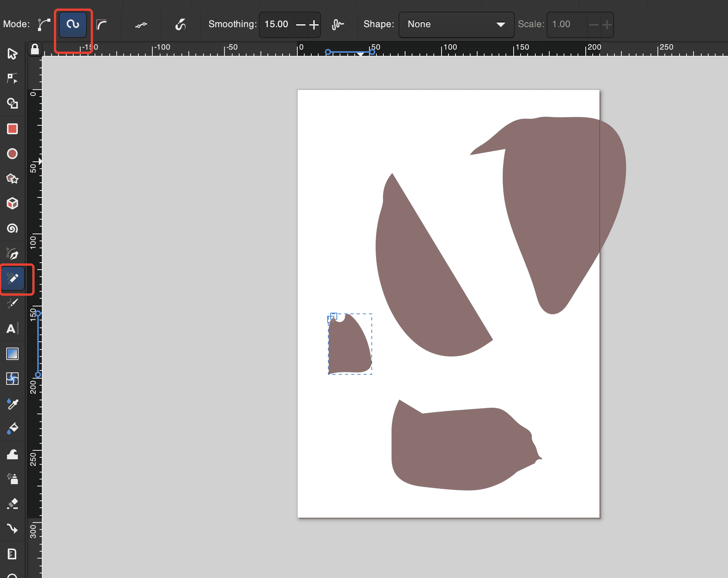The height and width of the screenshot is (578, 728).
Task: Select the Dropper color picker tool
Action: (12, 404)
